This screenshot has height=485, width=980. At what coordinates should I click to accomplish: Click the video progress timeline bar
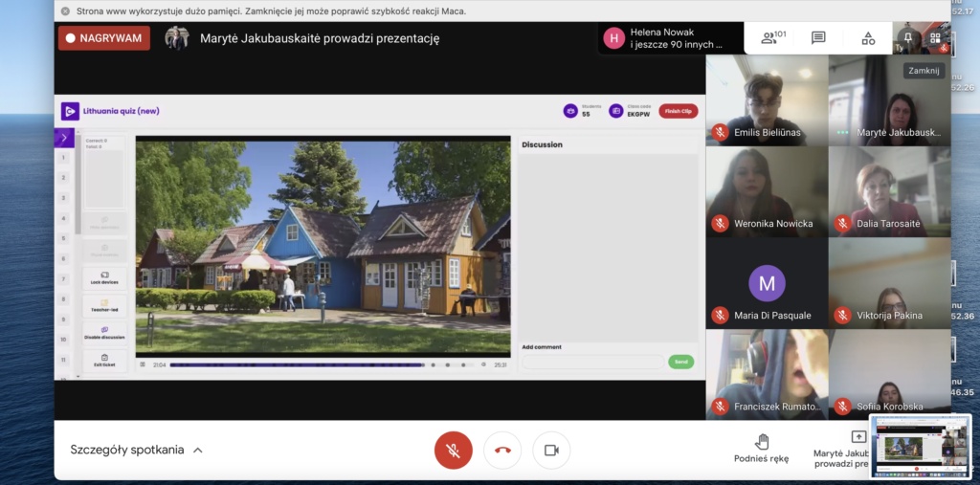[297, 364]
